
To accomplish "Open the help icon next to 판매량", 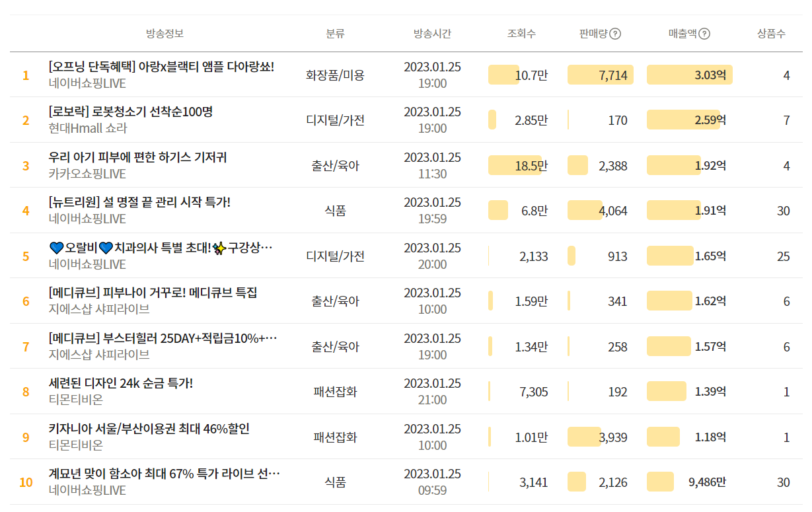I will click(615, 34).
